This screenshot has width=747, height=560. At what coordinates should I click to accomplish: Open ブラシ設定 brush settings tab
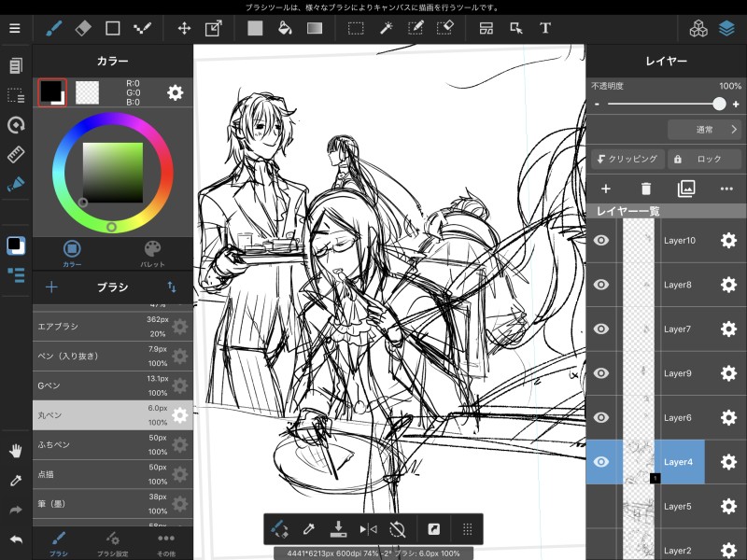click(x=112, y=544)
